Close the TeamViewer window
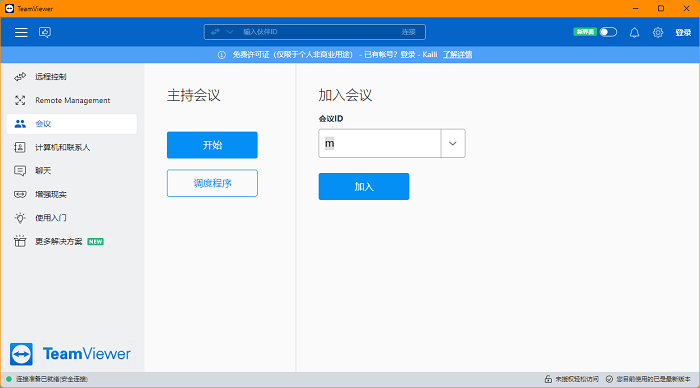The height and width of the screenshot is (388, 700). point(687,8)
